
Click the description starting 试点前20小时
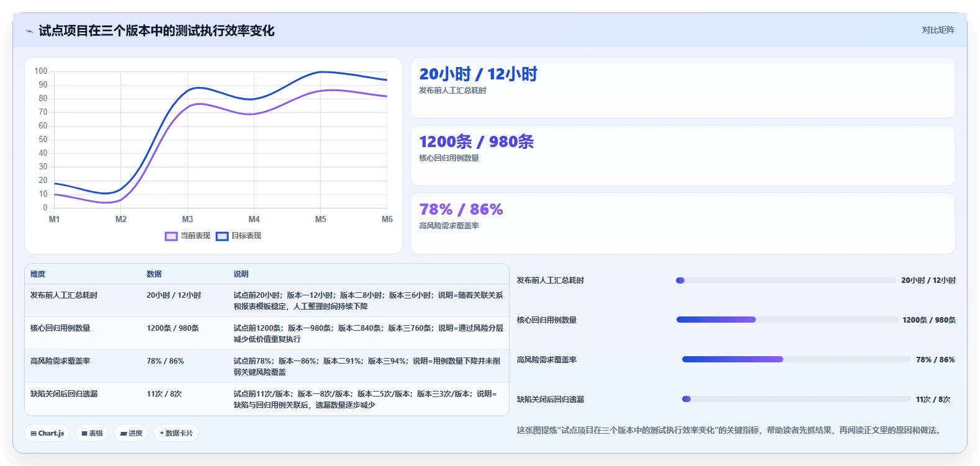(368, 301)
